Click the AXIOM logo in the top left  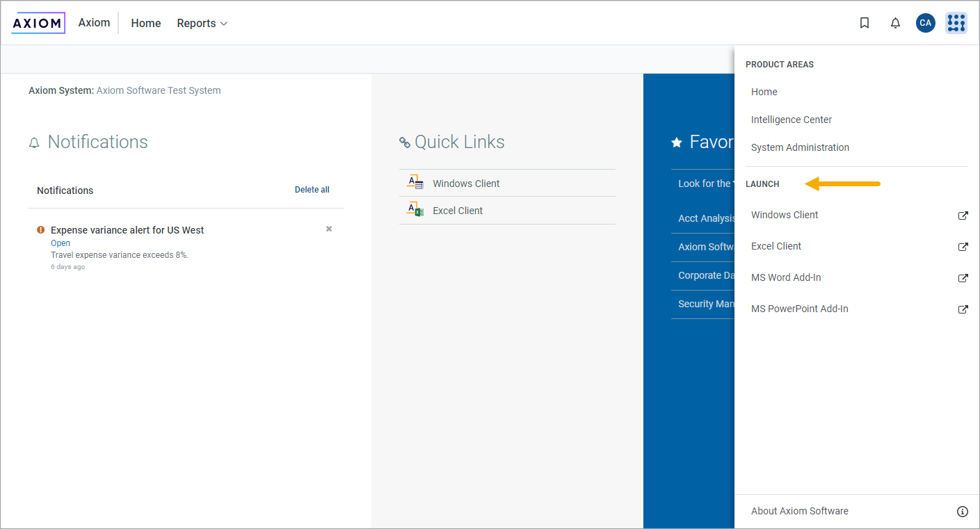click(38, 22)
